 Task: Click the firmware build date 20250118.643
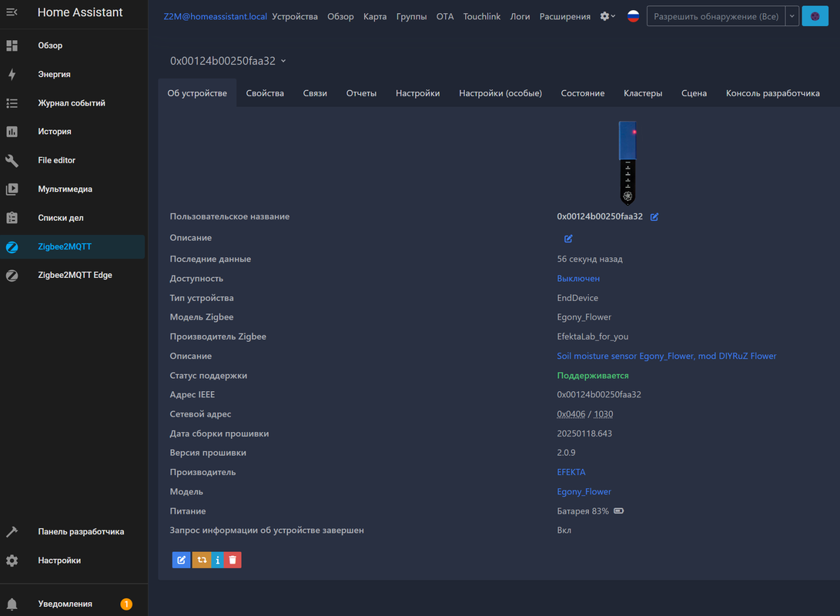point(584,434)
